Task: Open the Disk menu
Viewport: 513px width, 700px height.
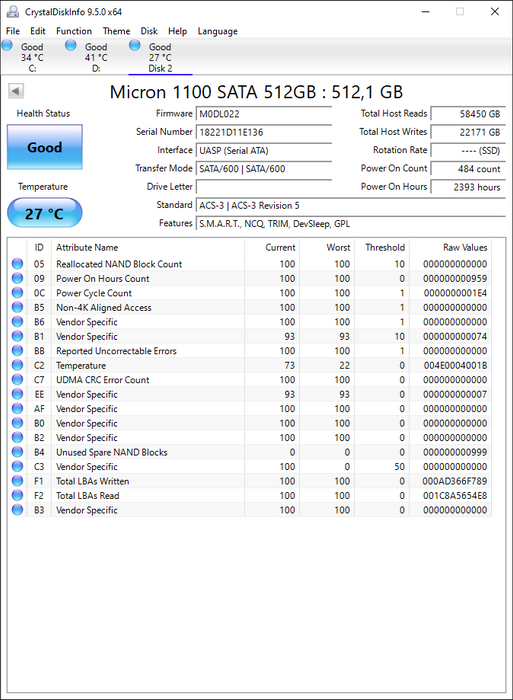Action: (x=149, y=31)
